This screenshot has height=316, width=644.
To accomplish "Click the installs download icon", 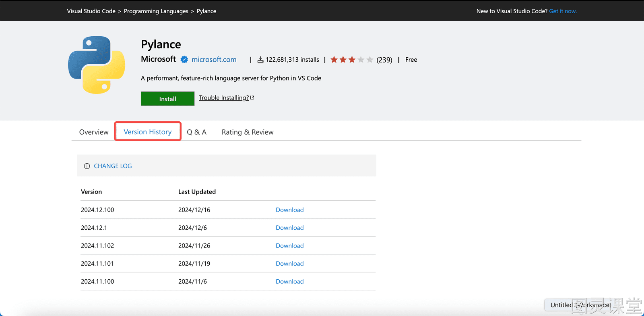I will [x=260, y=60].
